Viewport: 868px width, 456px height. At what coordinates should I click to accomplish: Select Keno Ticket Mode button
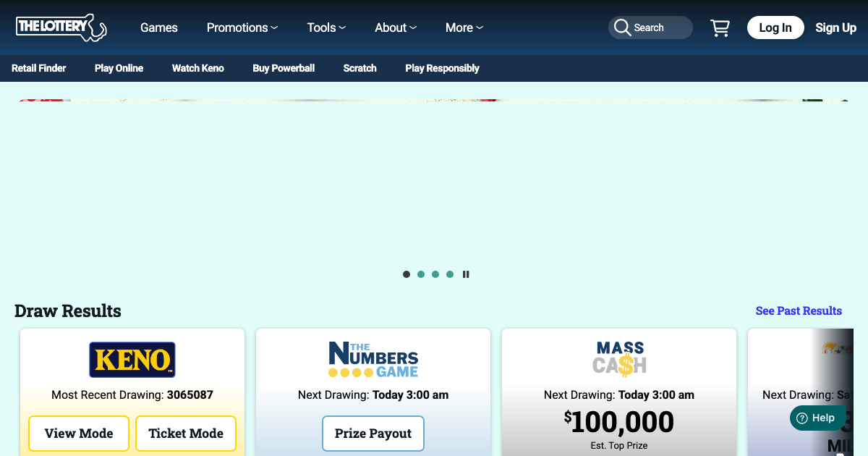pos(186,434)
